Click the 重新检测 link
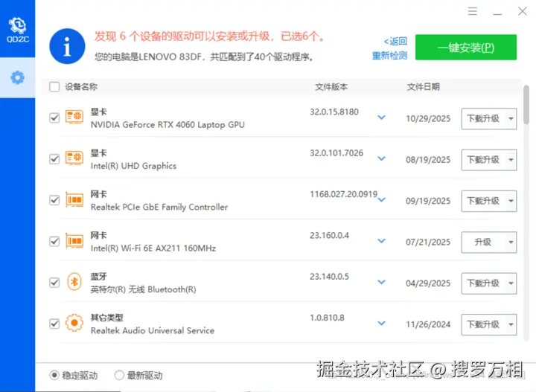Image resolution: width=536 pixels, height=392 pixels. click(389, 55)
